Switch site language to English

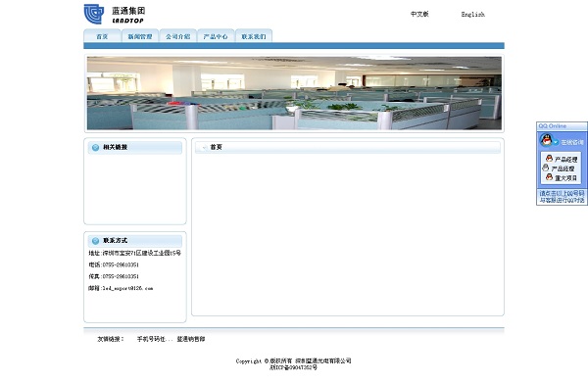click(x=473, y=15)
